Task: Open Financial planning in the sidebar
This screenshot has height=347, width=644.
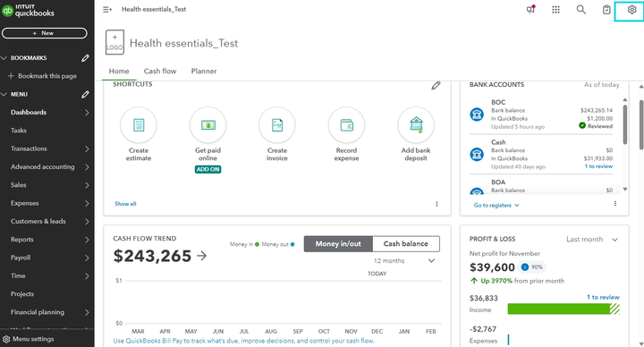Action: point(38,312)
